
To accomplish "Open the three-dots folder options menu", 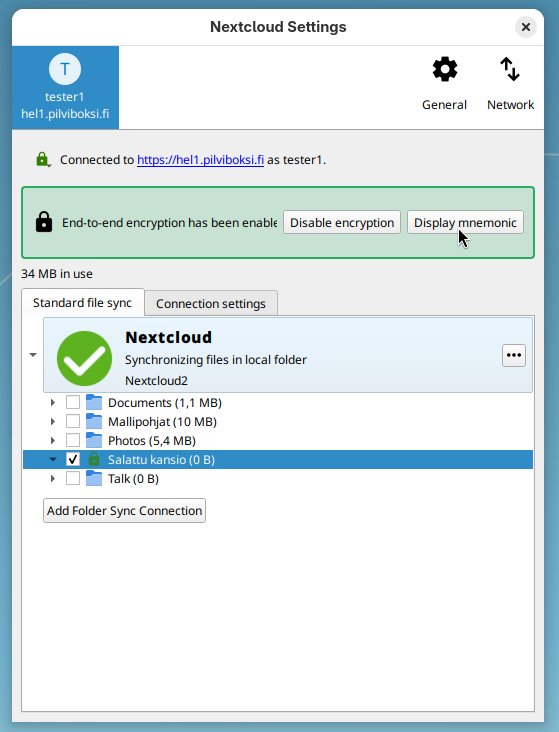I will (x=514, y=355).
